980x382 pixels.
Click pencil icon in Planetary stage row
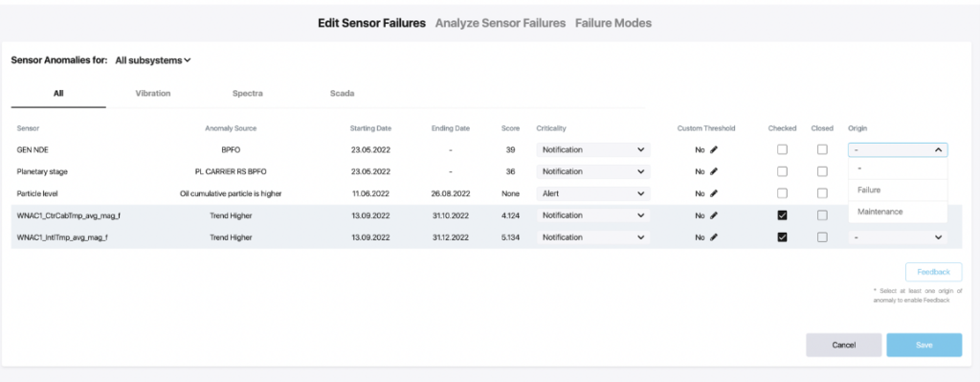coord(714,171)
